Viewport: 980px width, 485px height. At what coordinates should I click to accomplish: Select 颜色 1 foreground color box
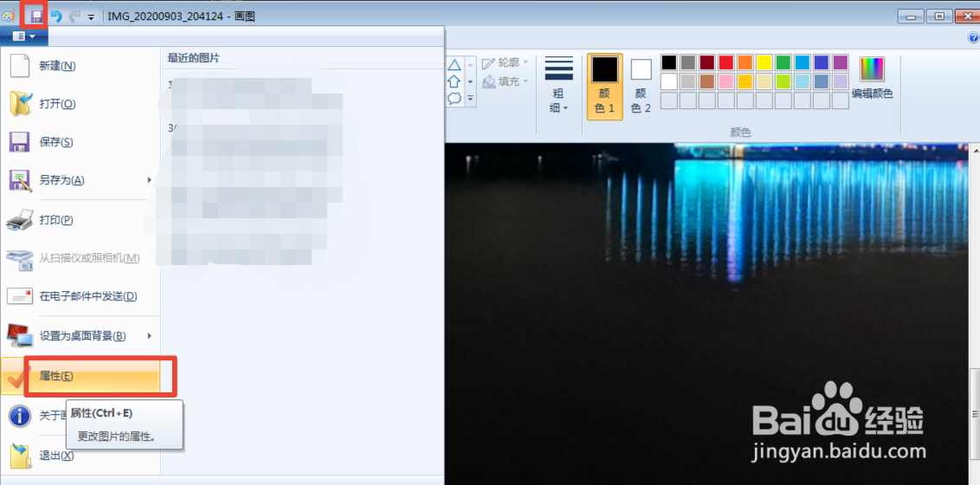click(605, 87)
